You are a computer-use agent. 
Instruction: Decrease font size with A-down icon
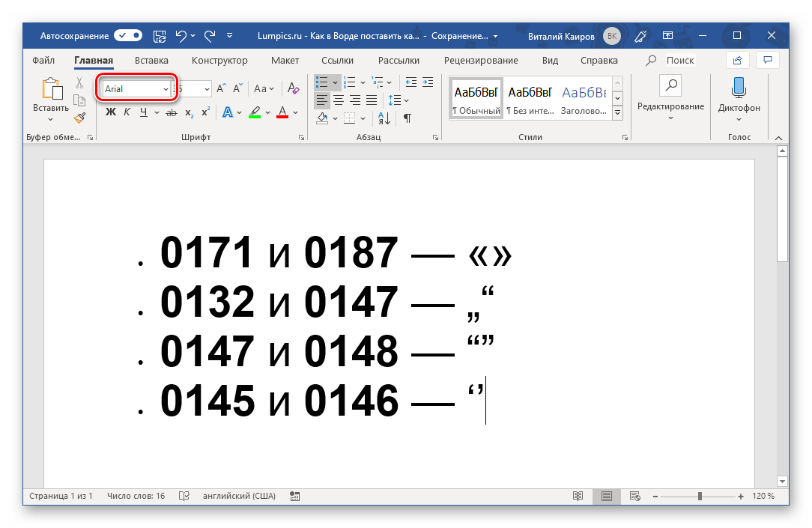pyautogui.click(x=237, y=88)
